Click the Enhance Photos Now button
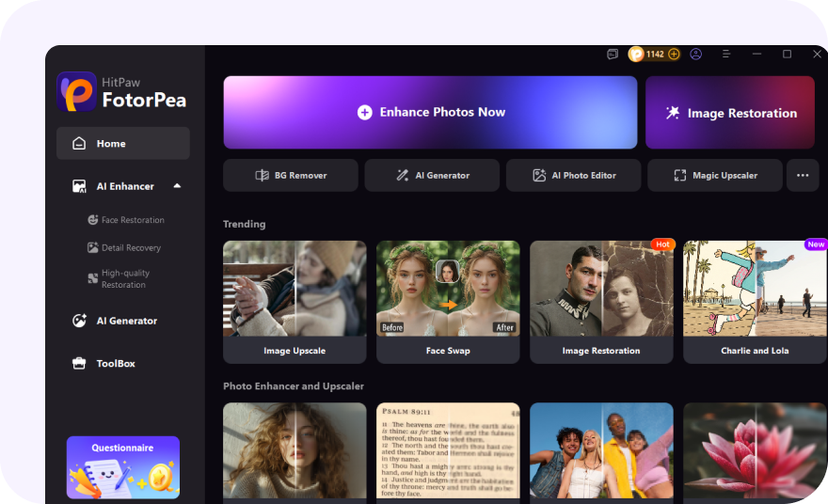The width and height of the screenshot is (828, 504). click(430, 113)
